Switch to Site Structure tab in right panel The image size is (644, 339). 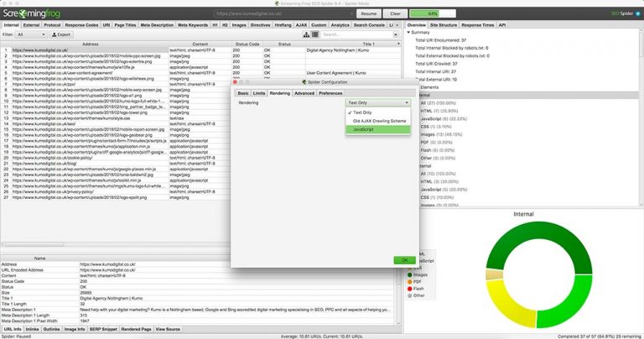point(443,25)
